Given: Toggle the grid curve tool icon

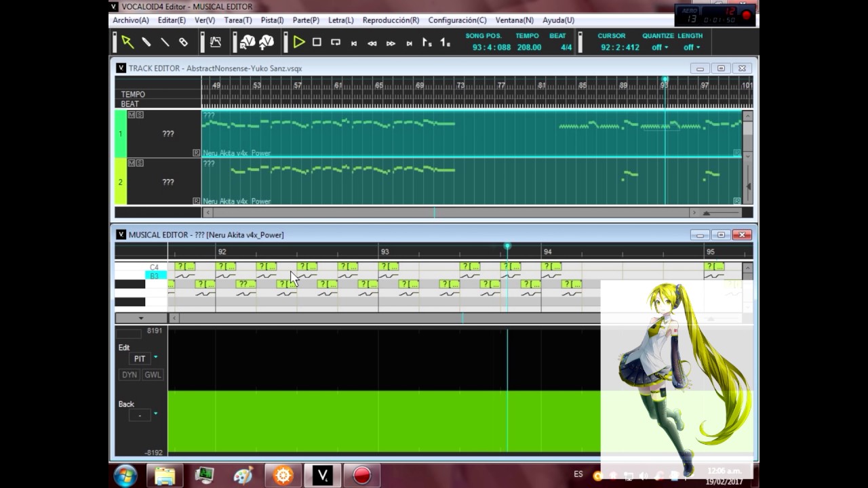Looking at the screenshot, I should [216, 42].
